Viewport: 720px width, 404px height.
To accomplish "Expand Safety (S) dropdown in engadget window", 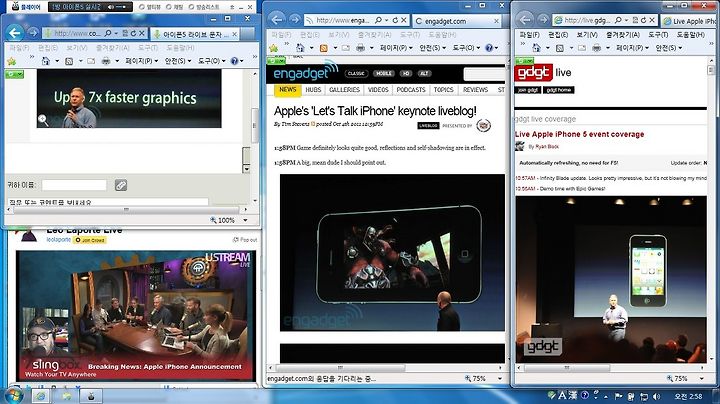I will pos(432,48).
